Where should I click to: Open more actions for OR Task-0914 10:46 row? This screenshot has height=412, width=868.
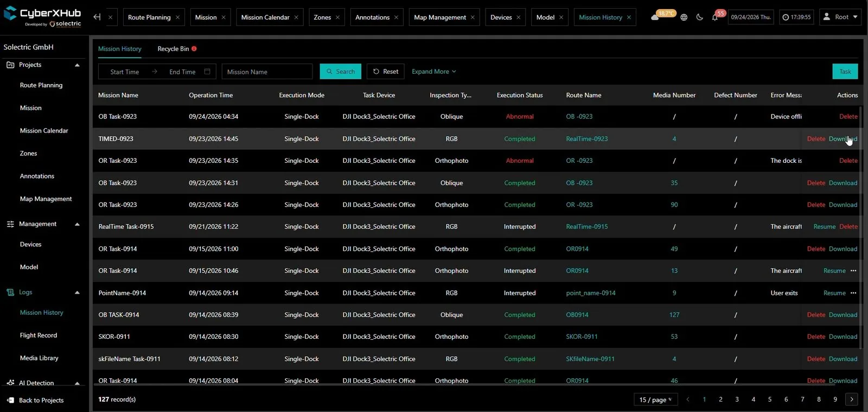pyautogui.click(x=853, y=271)
